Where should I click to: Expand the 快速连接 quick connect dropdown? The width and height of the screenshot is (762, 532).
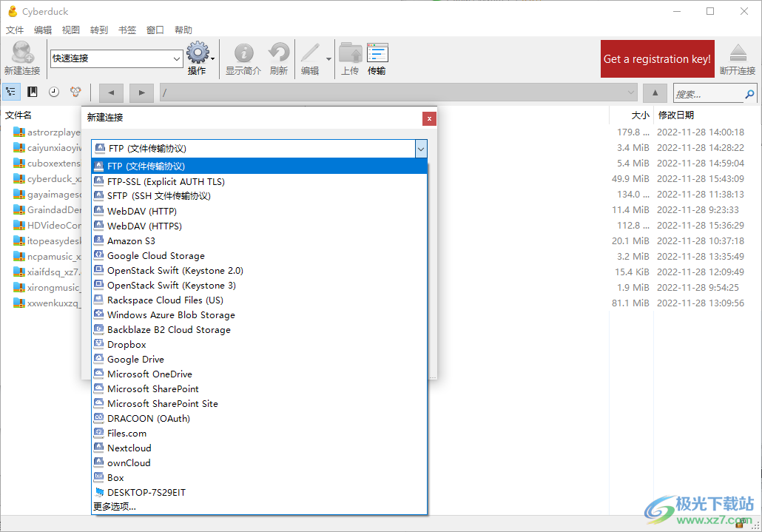(175, 58)
